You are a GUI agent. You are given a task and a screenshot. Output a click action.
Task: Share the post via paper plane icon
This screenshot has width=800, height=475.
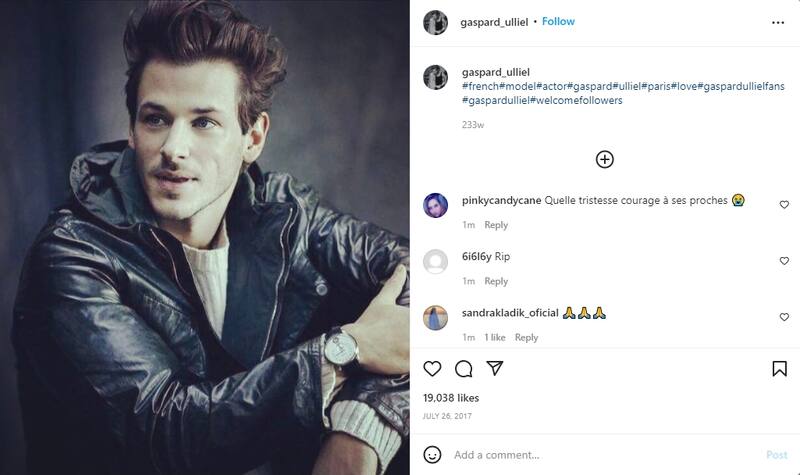point(494,368)
